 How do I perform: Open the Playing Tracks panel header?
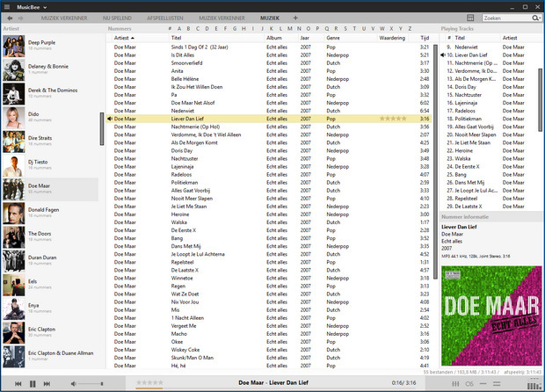[457, 28]
